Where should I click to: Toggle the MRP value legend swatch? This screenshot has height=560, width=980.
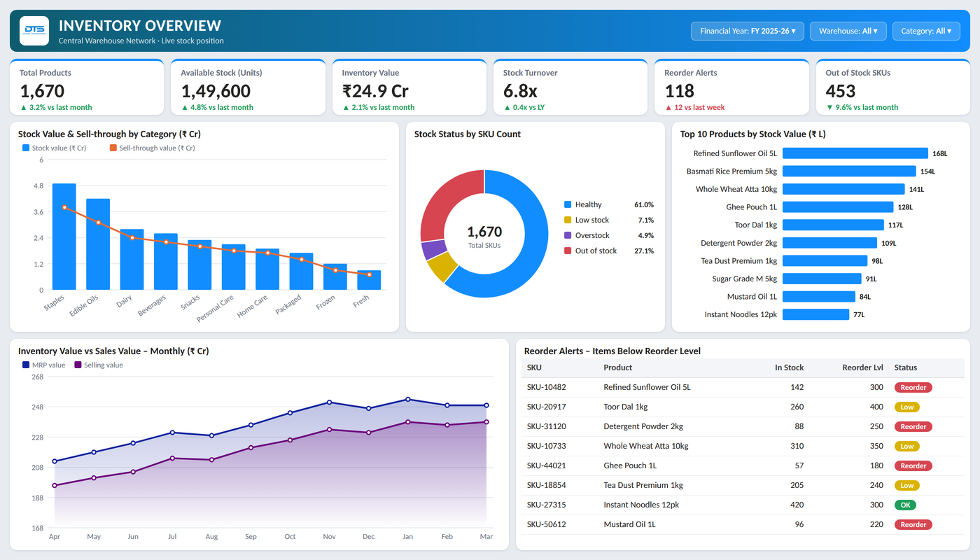click(26, 365)
